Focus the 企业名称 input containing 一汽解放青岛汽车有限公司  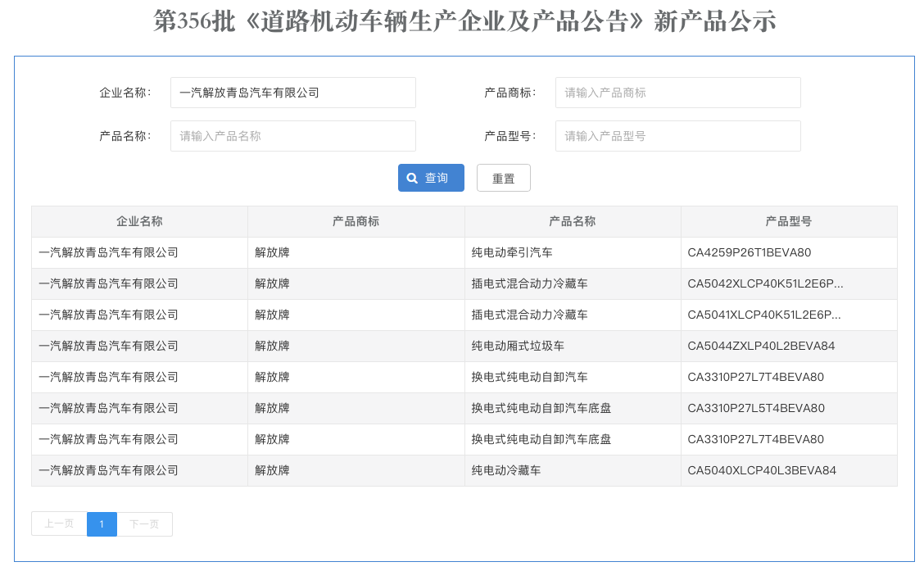click(293, 93)
